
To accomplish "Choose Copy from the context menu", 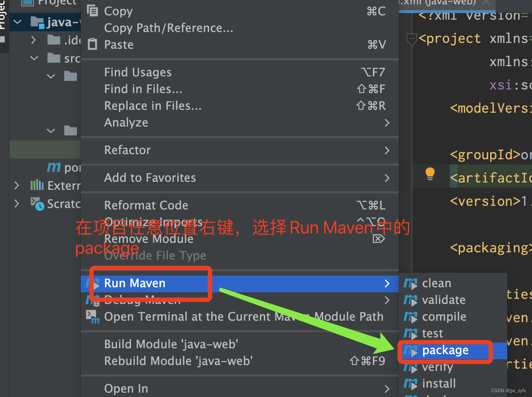I will pos(239,11).
